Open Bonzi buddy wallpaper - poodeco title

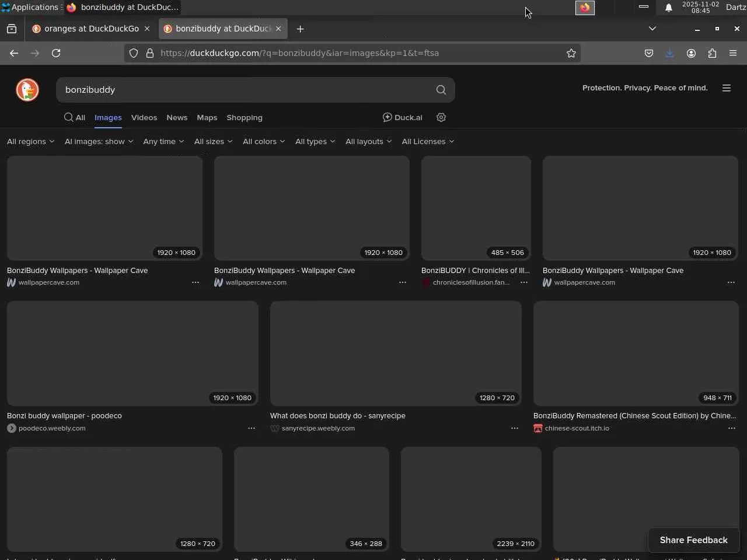pos(64,416)
